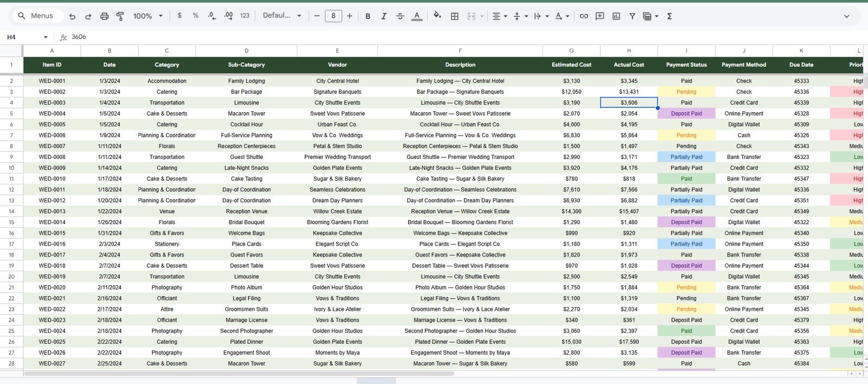868x384 pixels.
Task: Increase font size with plus button
Action: pyautogui.click(x=349, y=16)
